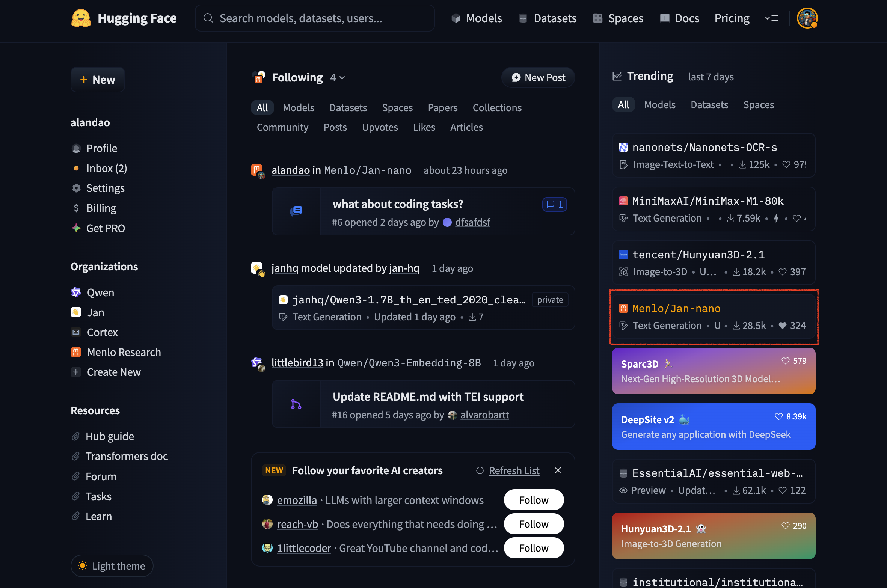This screenshot has height=588, width=887.
Task: Switch feed to the Papers tab
Action: coord(442,108)
